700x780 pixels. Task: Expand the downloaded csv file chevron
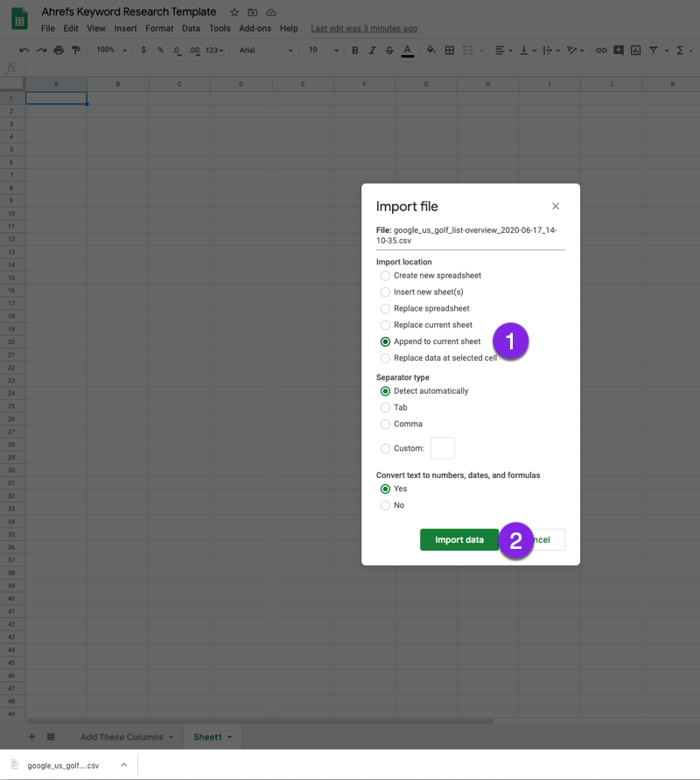124,764
